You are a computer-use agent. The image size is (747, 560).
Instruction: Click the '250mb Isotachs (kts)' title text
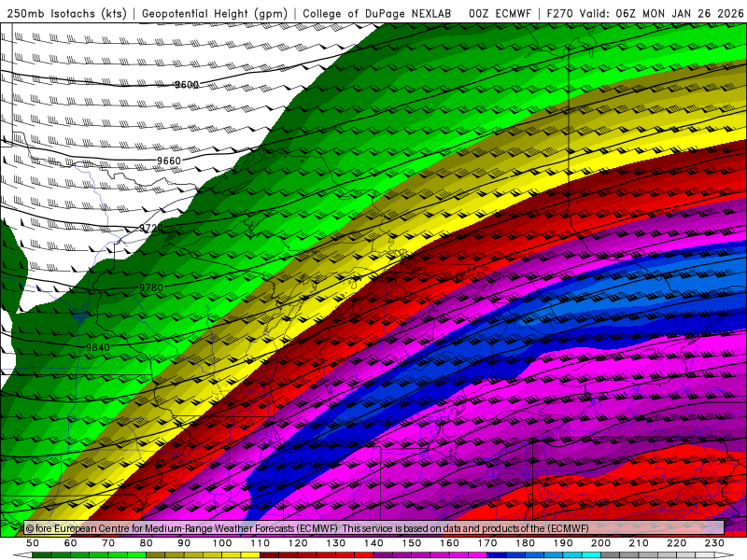[x=67, y=14]
